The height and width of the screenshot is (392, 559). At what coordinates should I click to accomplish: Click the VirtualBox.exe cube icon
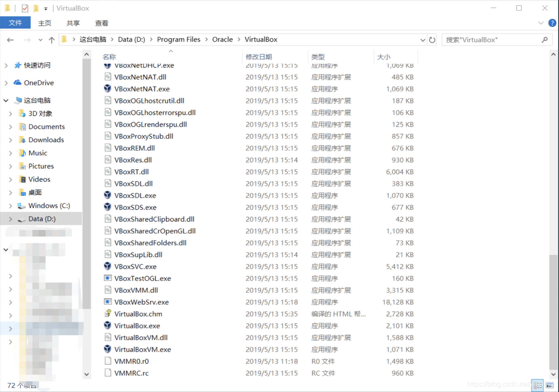pos(108,325)
